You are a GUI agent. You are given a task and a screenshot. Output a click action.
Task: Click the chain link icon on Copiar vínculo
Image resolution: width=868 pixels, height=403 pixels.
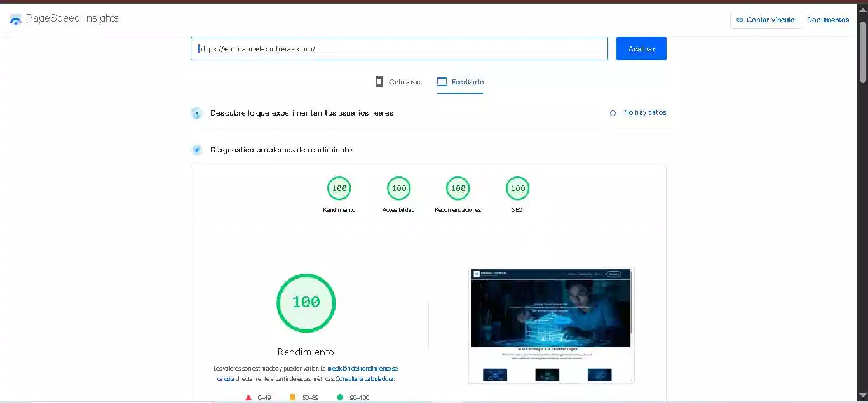click(x=739, y=20)
